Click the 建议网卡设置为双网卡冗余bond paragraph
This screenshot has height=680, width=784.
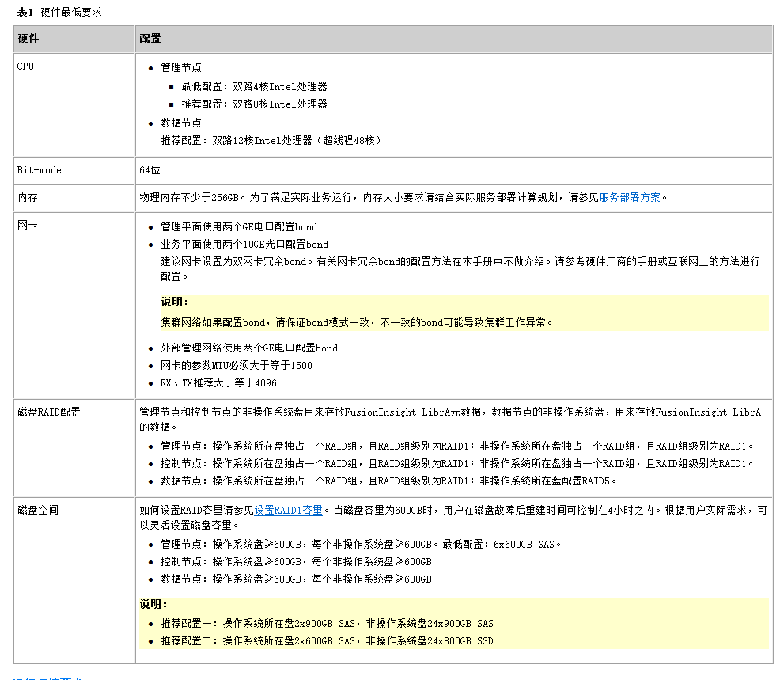460,268
